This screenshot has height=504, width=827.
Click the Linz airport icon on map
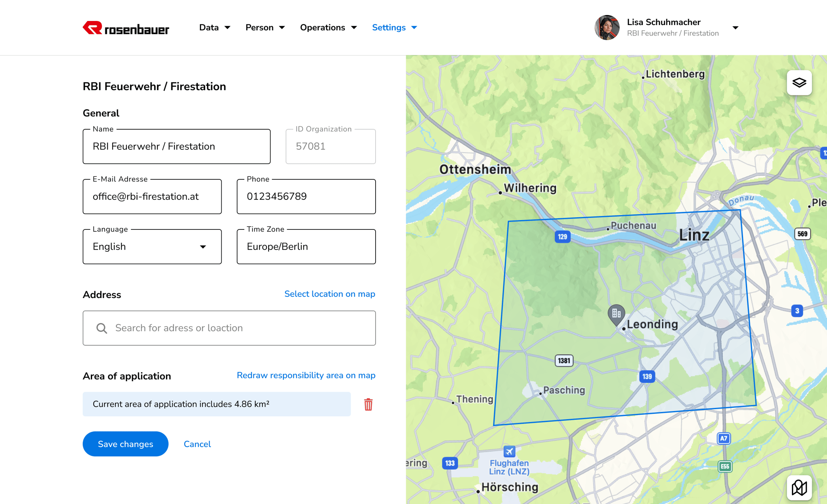[509, 451]
